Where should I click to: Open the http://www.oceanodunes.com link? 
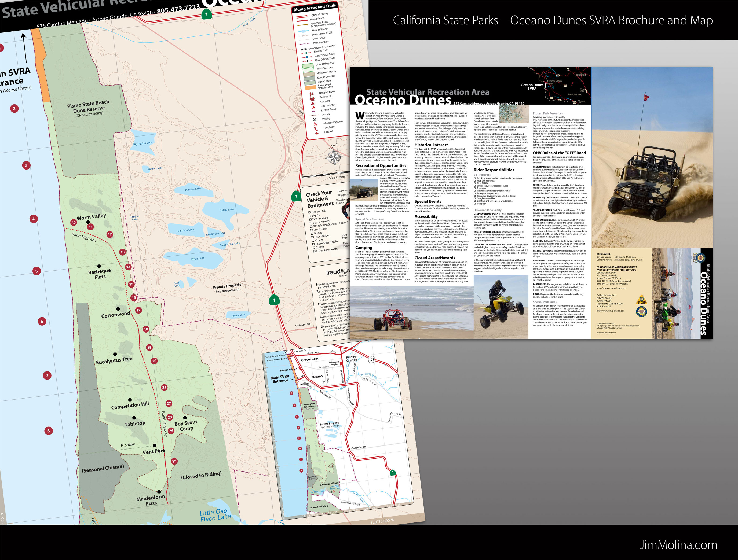tap(611, 288)
